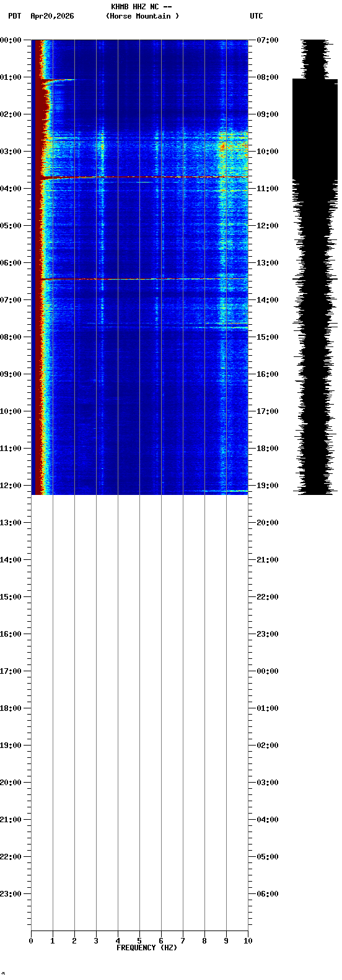Click the 08:00 tick on the PDT axis
The width and height of the screenshot is (342, 980).
[11, 337]
